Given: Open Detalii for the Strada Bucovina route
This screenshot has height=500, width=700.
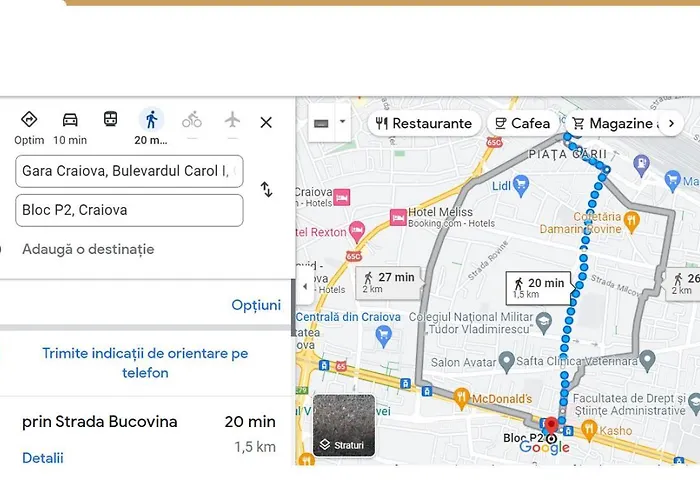Looking at the screenshot, I should [x=43, y=458].
